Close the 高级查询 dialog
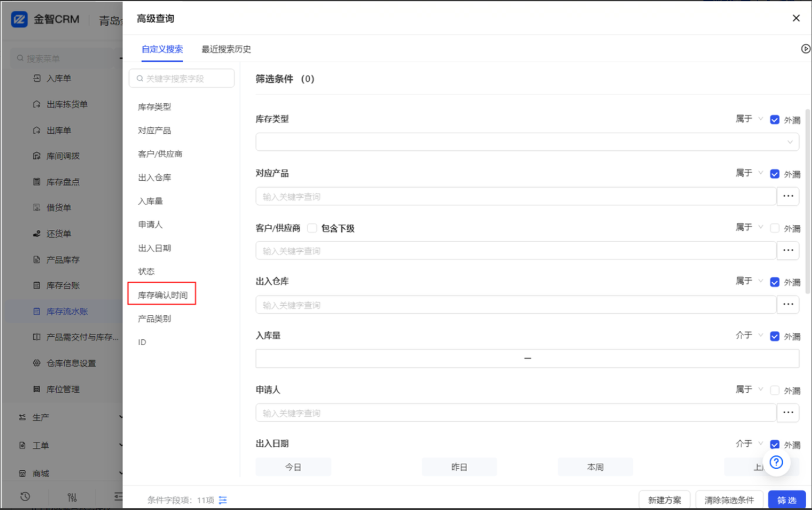The image size is (812, 510). point(796,18)
